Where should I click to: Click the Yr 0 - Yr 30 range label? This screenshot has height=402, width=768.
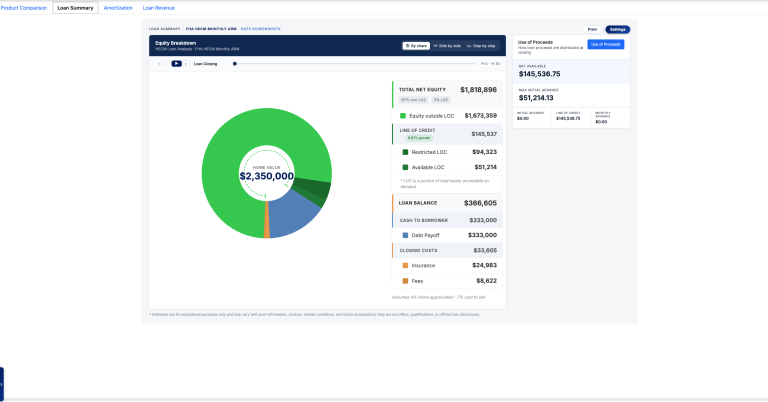(x=490, y=64)
